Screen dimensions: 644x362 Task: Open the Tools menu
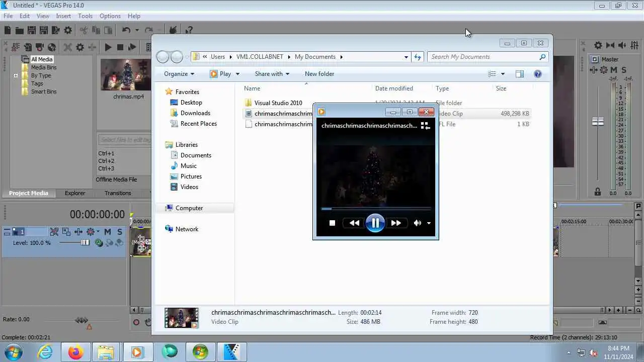85,16
